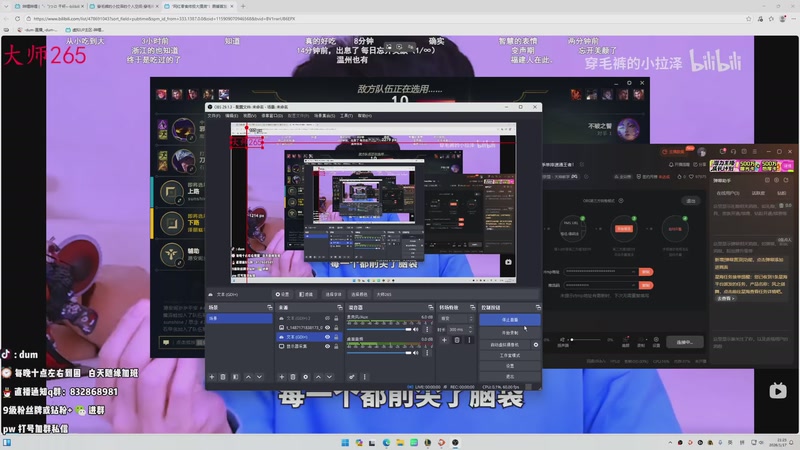Image resolution: width=800 pixels, height=450 pixels.
Task: Toggle lock on the selected text source
Action: [x=336, y=337]
